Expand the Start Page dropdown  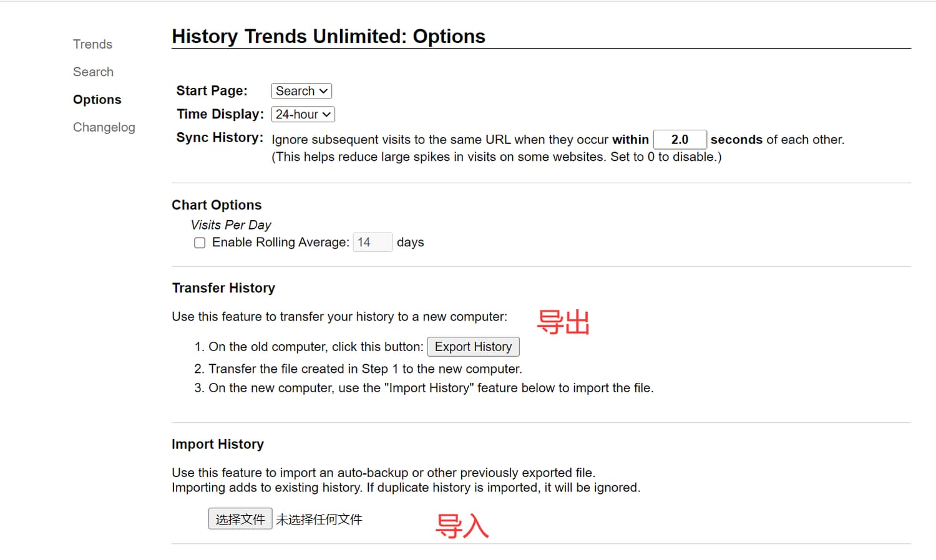[301, 91]
